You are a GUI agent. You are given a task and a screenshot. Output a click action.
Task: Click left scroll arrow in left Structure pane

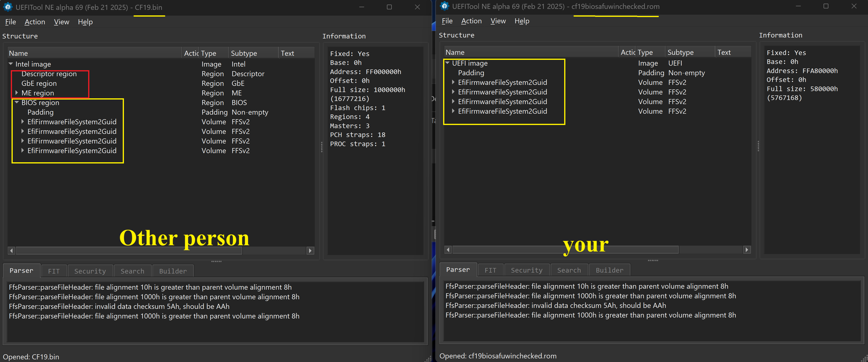pyautogui.click(x=12, y=250)
